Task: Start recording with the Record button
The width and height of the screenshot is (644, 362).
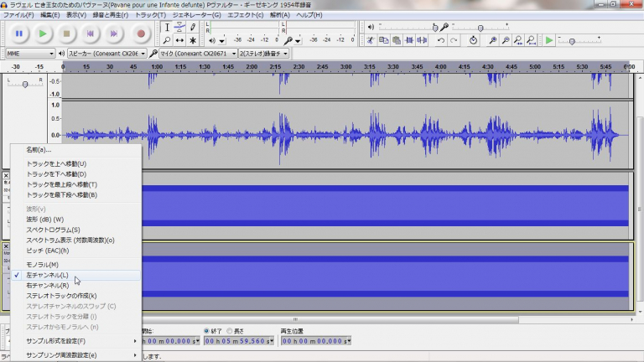Action: (141, 34)
